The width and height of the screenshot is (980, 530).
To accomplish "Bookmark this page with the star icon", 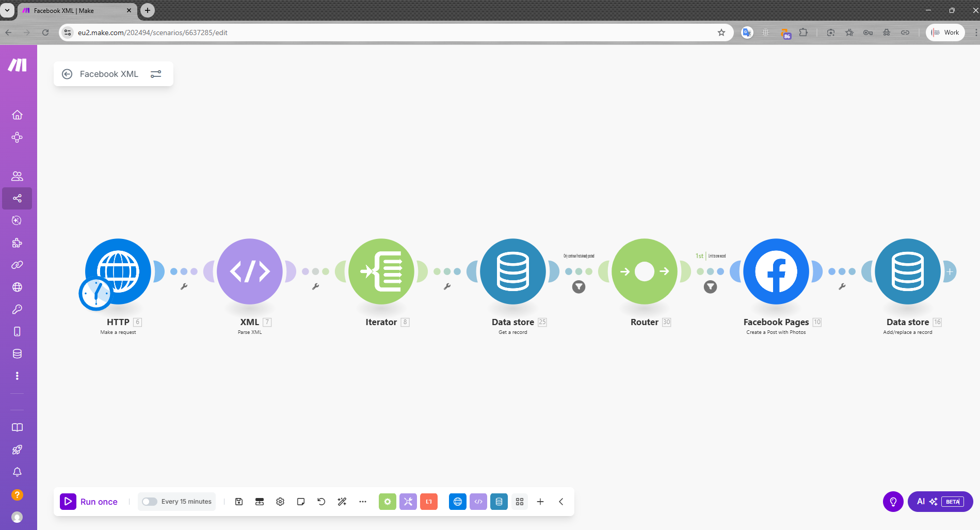I will 721,33.
